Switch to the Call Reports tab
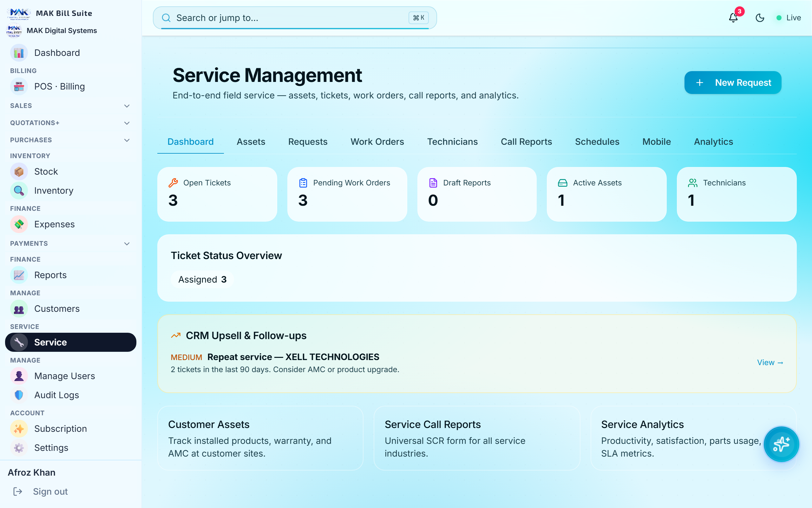 tap(526, 142)
